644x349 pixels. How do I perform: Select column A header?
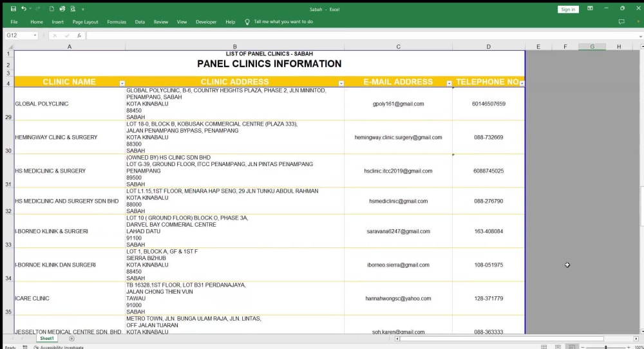pos(70,47)
